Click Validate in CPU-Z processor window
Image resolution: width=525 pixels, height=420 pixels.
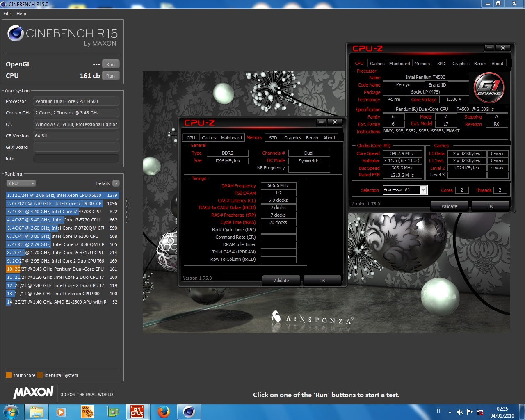449,206
